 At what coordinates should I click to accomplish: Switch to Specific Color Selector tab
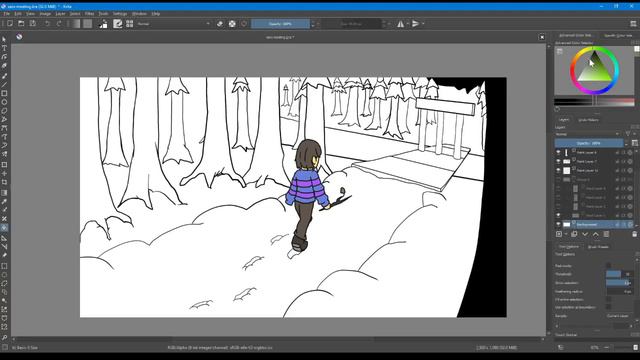618,36
